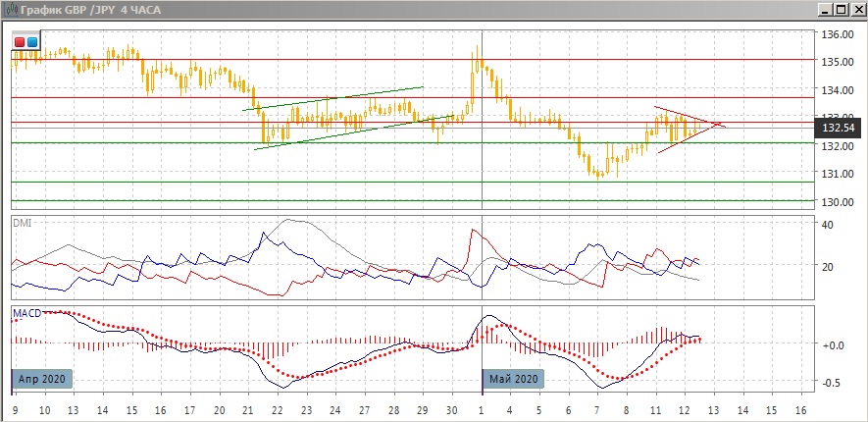Click the -0.5 level on MACD scale

[833, 383]
